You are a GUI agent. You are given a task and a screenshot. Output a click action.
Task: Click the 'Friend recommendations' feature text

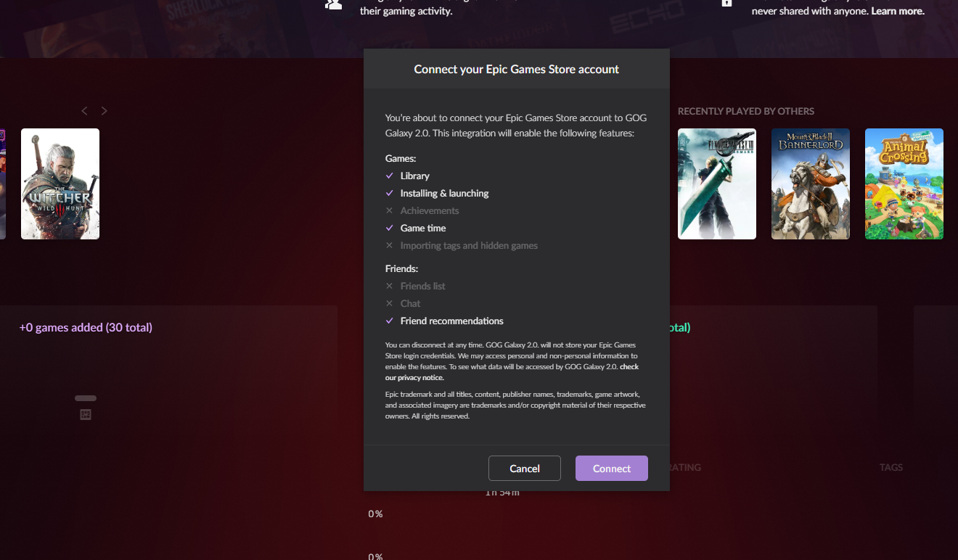pos(451,321)
